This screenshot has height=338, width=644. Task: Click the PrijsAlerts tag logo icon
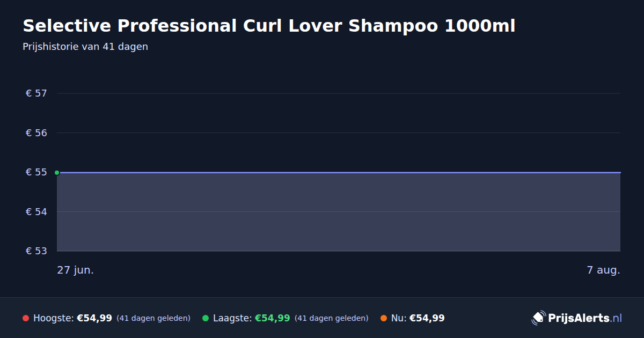(x=538, y=318)
